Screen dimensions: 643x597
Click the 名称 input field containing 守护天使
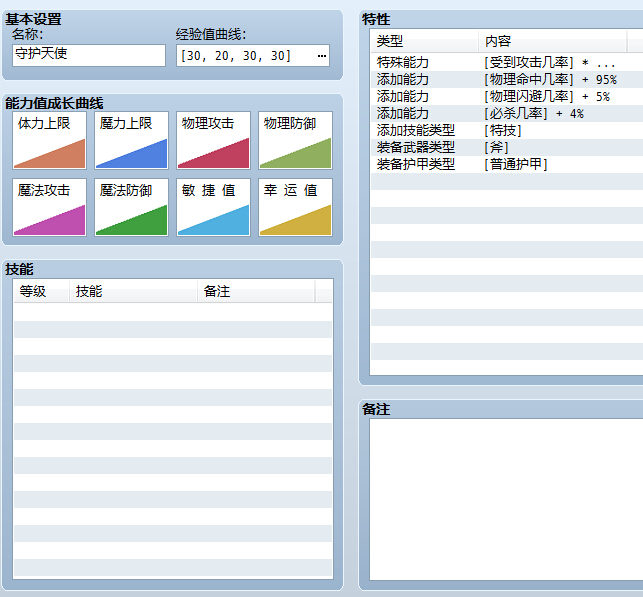(x=89, y=55)
